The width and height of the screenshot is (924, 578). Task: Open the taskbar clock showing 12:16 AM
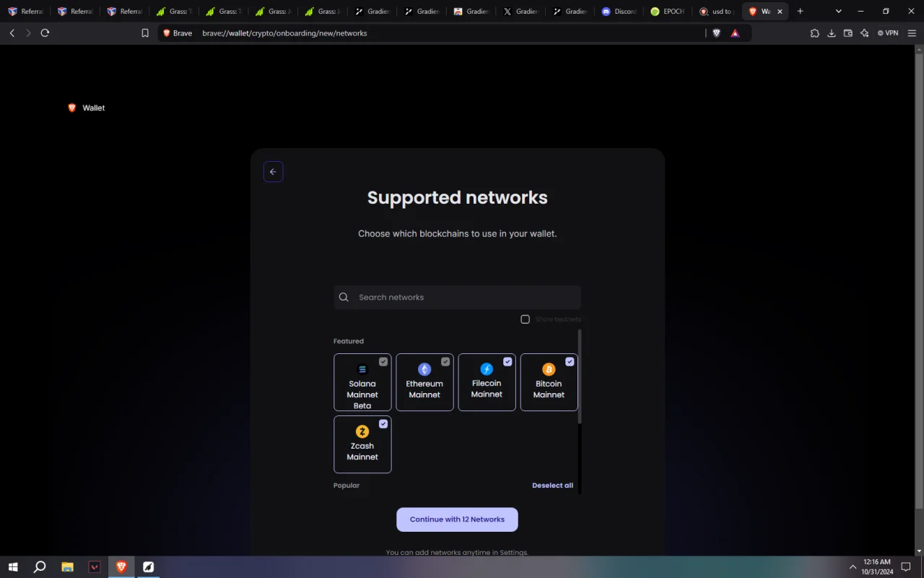877,567
